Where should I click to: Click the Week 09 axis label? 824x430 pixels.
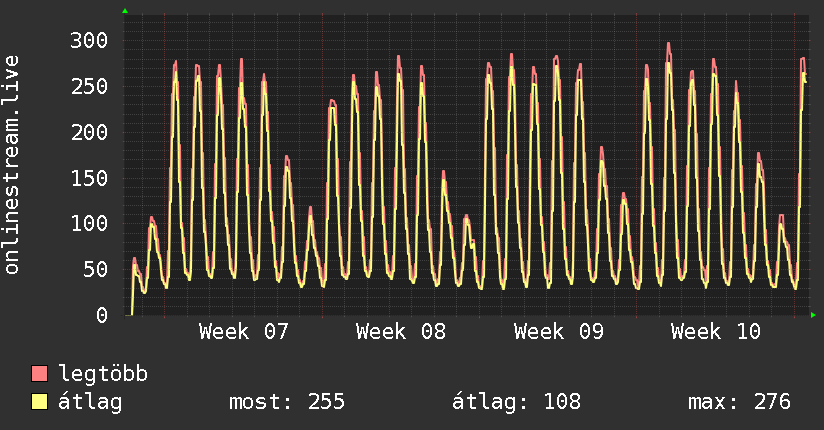pos(559,332)
